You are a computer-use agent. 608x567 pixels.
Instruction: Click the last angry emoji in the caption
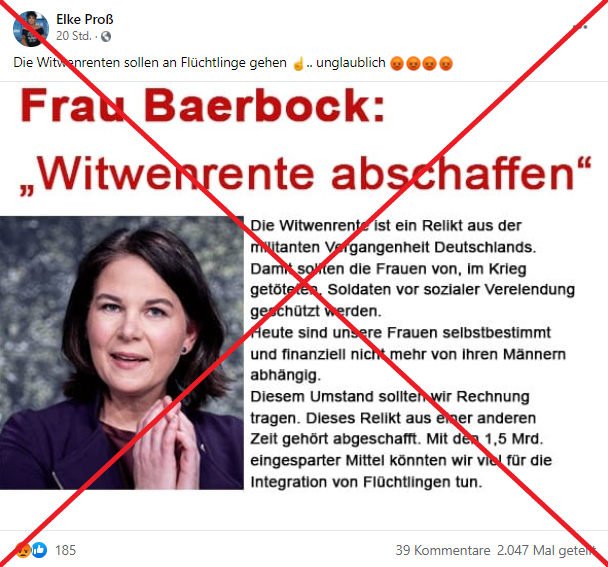(x=446, y=63)
